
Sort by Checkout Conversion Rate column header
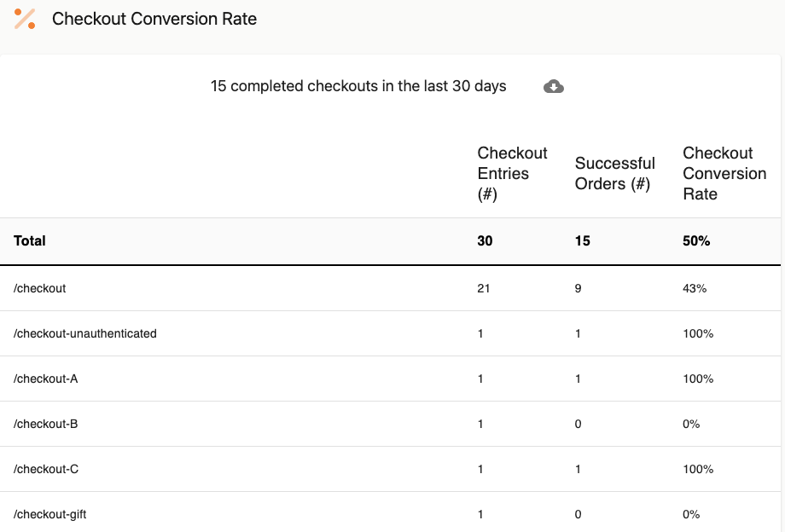pos(724,173)
